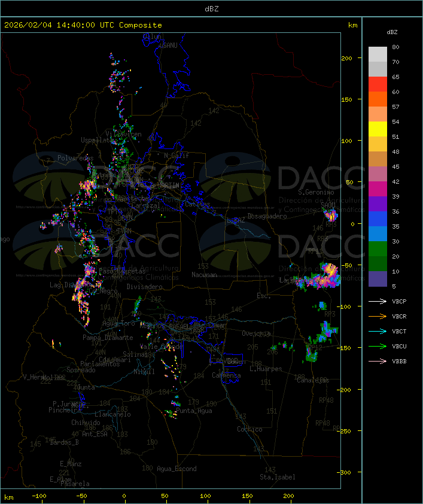Screen dimensions: 423x504
Task: Click the Agua_Escond place label
Action: coord(176,469)
